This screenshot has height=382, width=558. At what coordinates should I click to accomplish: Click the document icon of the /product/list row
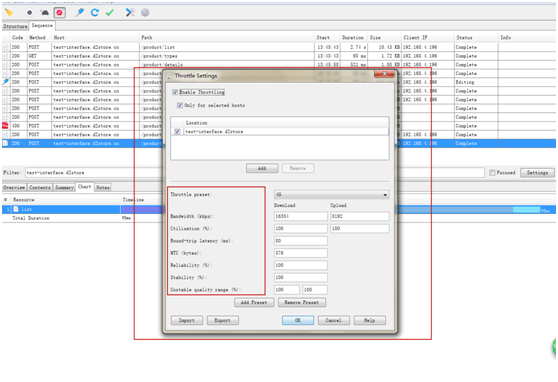pyautogui.click(x=5, y=47)
